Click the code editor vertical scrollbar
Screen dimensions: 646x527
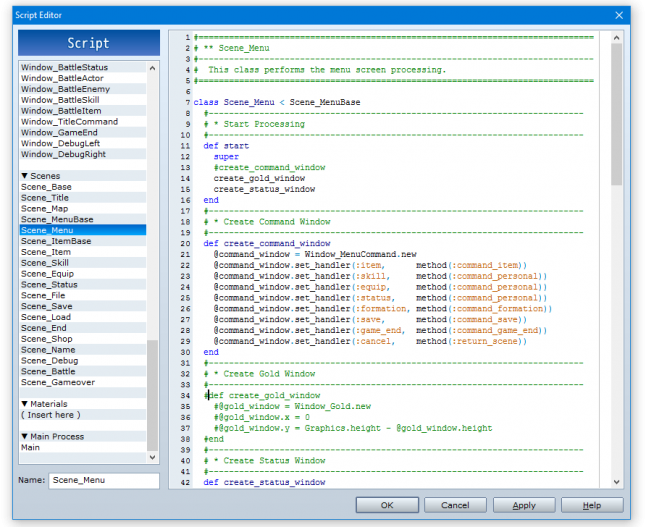(x=616, y=115)
